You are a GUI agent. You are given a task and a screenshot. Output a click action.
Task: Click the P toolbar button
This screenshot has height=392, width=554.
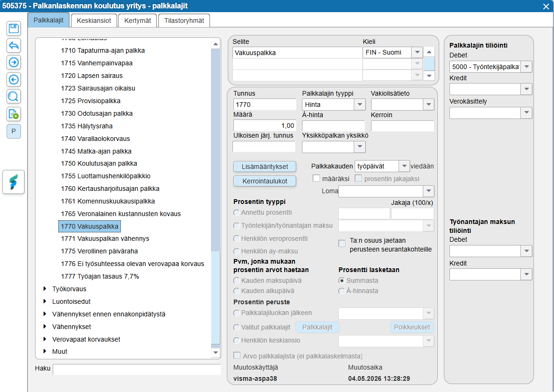14,132
